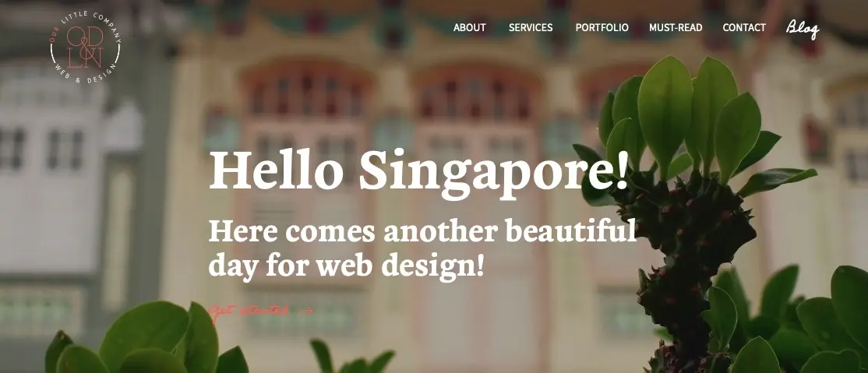Go to the Services menu item
Image resolution: width=868 pixels, height=373 pixels.
(531, 28)
